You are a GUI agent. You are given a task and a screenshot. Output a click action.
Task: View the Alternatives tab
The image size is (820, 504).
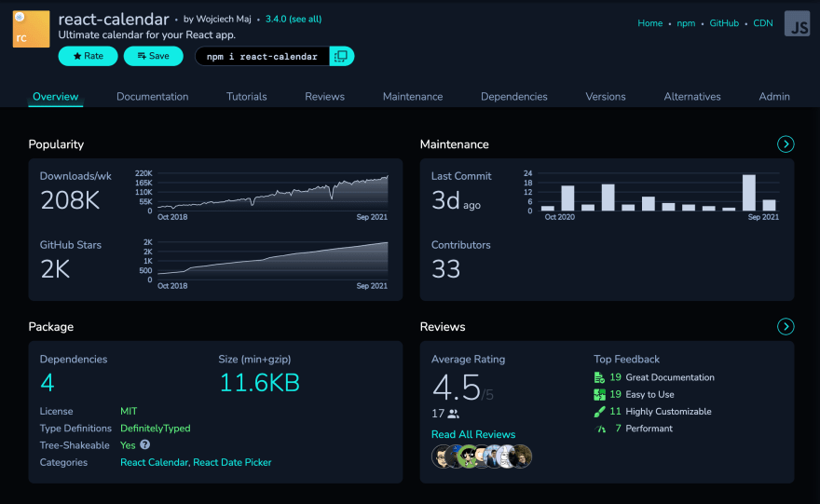(692, 96)
